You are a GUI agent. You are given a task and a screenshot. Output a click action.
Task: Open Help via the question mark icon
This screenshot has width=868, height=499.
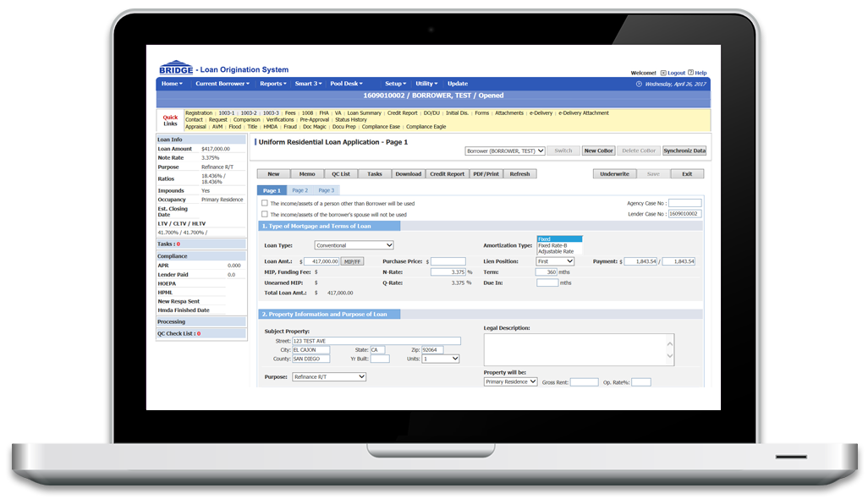(691, 73)
